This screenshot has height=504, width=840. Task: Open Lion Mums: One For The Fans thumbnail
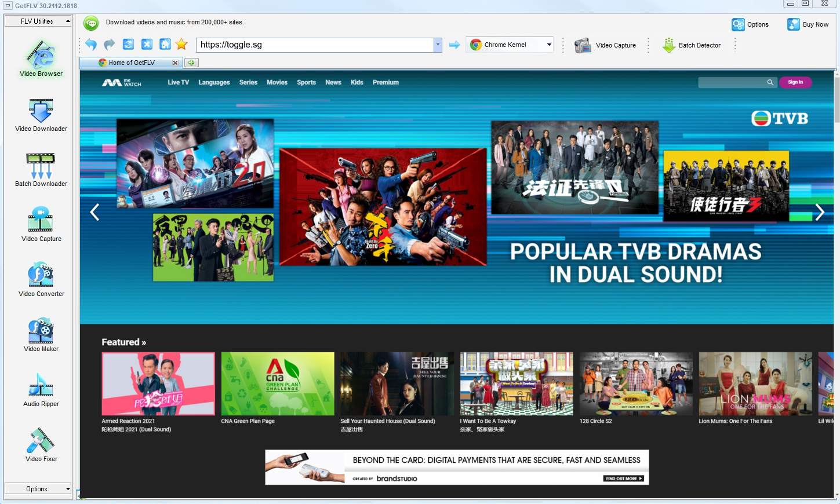point(755,384)
